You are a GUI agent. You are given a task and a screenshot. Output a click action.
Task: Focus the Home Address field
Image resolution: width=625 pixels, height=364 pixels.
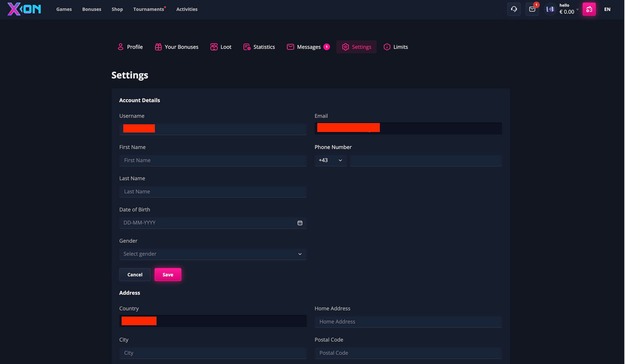point(408,322)
